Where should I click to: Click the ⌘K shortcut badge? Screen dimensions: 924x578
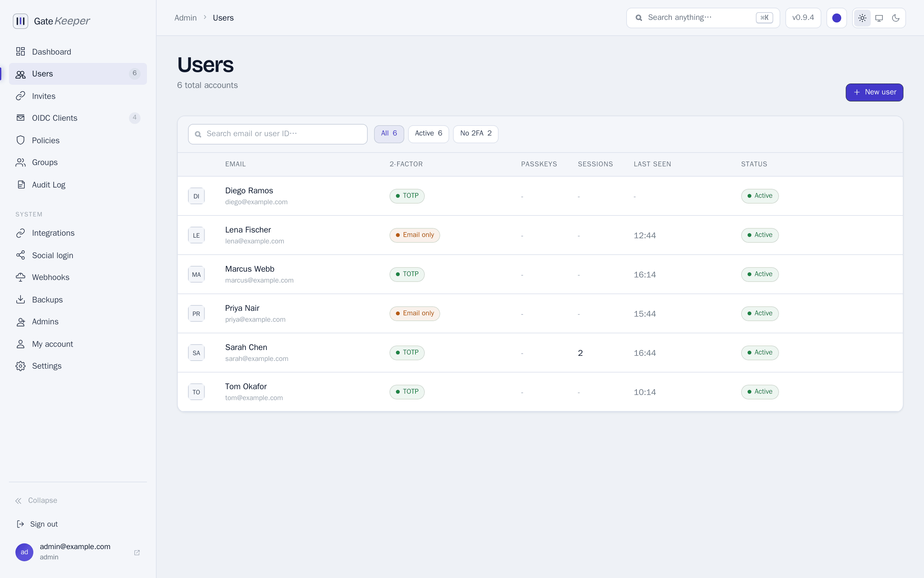click(x=765, y=18)
